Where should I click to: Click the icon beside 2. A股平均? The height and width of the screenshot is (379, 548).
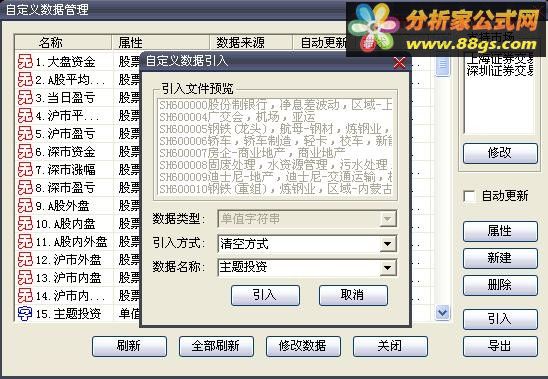point(25,80)
